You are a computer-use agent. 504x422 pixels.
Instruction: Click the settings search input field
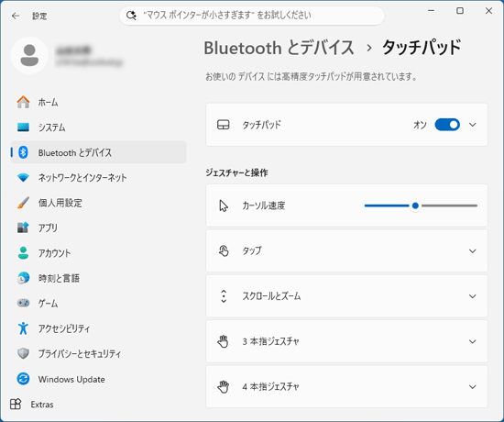pos(252,15)
